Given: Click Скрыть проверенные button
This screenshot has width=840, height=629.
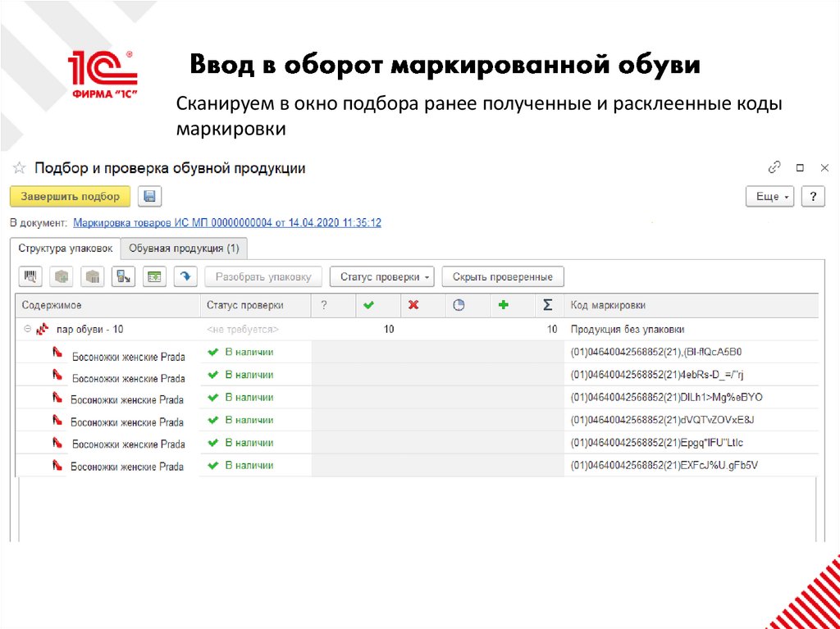Looking at the screenshot, I should [503, 277].
